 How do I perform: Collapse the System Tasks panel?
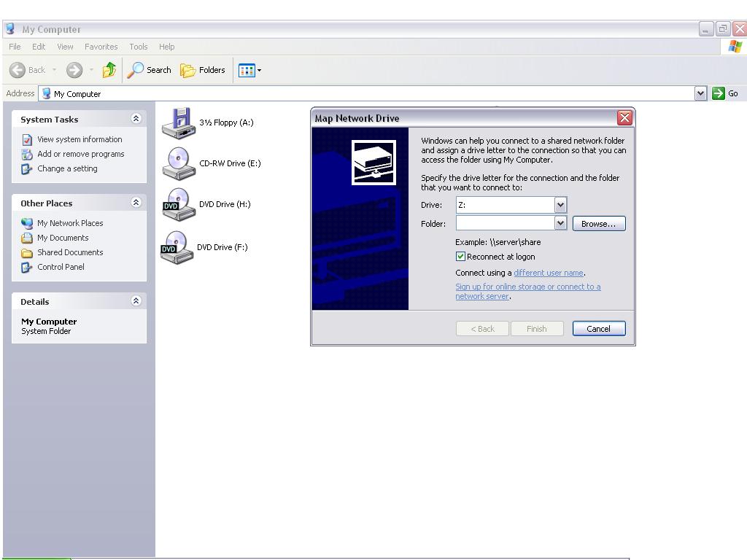click(136, 119)
